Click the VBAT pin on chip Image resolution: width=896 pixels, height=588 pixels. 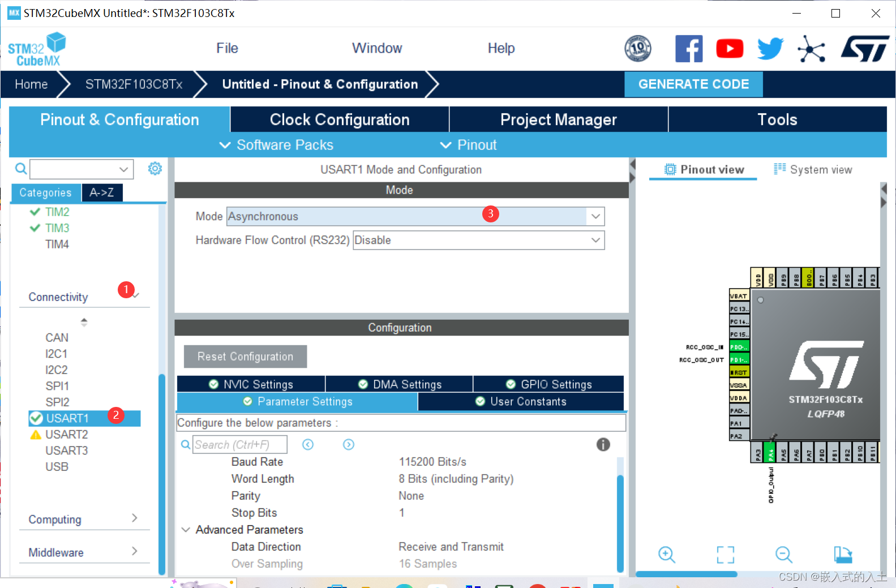[739, 296]
